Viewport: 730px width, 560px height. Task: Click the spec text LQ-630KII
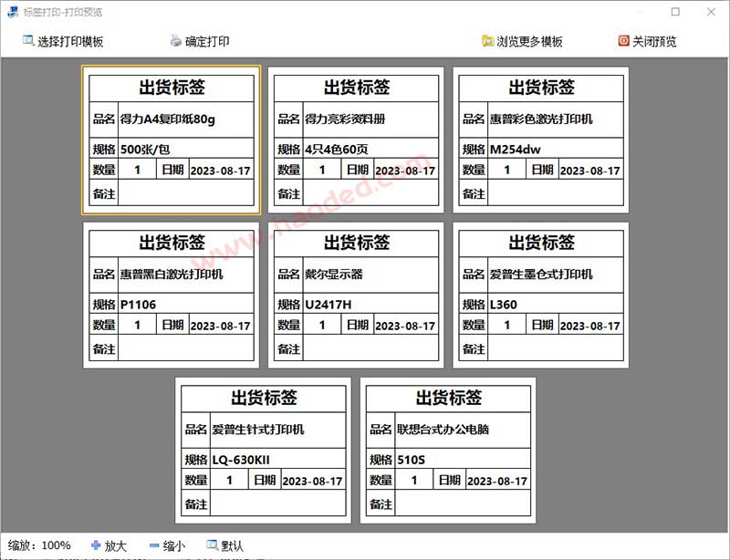coord(241,460)
